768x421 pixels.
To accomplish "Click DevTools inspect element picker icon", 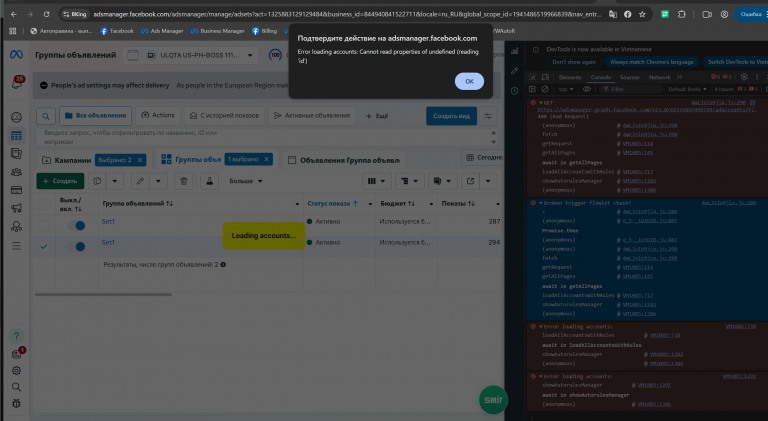I will point(532,77).
